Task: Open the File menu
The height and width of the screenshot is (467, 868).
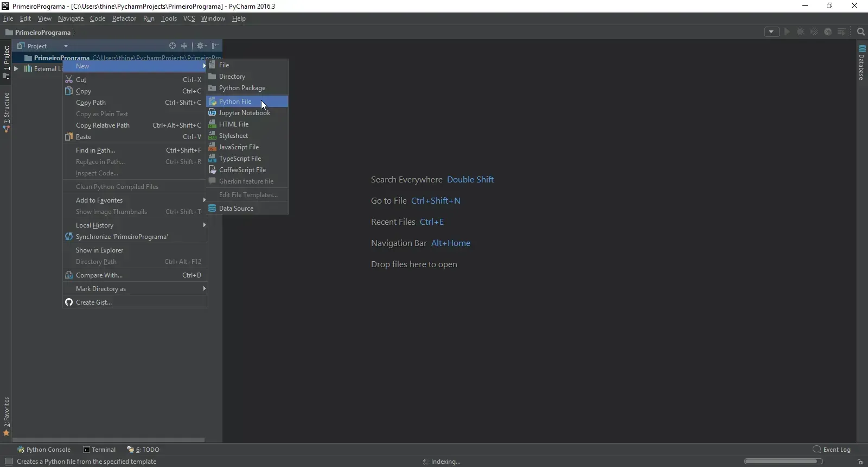Action: (8, 18)
